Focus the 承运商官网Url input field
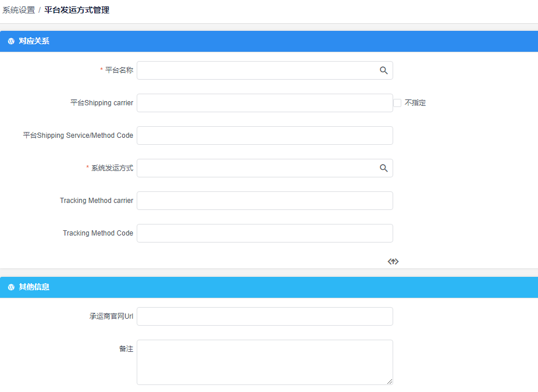 pyautogui.click(x=265, y=316)
